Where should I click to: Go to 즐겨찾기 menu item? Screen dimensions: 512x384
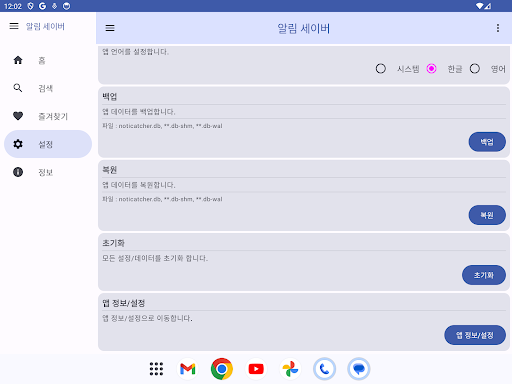pyautogui.click(x=48, y=116)
